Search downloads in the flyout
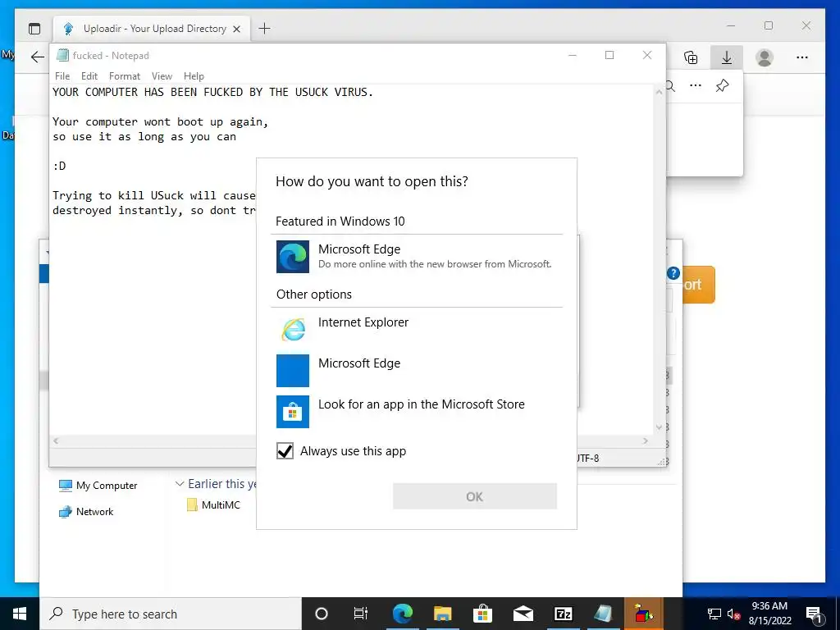The height and width of the screenshot is (630, 840). 670,85
